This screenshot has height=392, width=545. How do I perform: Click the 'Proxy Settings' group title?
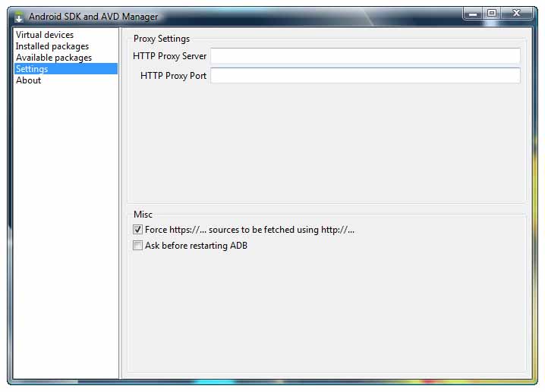click(162, 39)
